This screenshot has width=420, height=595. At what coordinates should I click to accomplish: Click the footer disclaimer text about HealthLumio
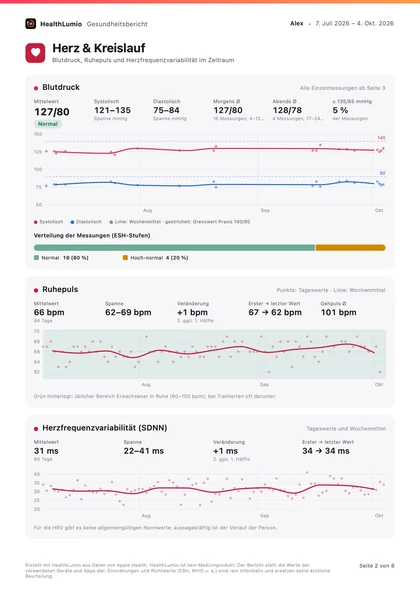coord(178,571)
